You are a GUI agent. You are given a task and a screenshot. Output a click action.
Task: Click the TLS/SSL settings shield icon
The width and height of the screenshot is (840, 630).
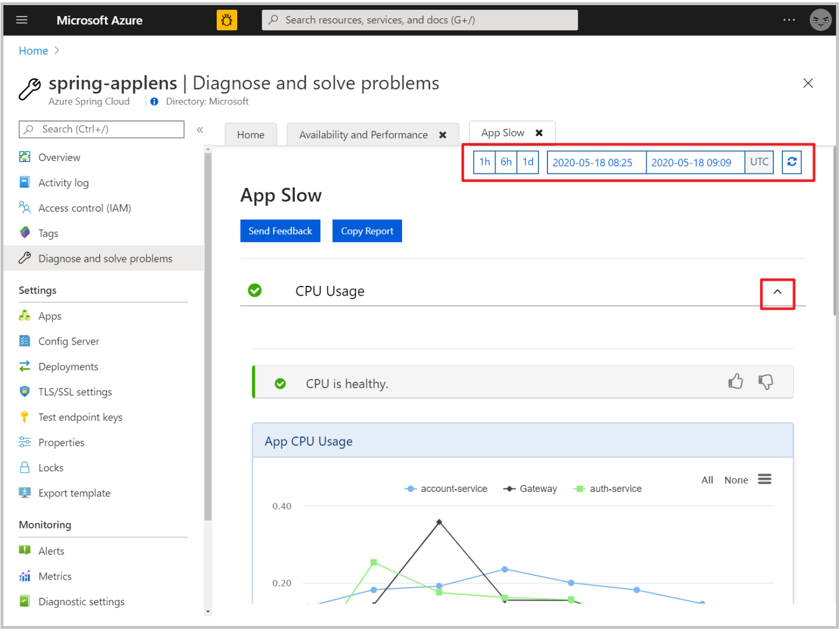25,391
